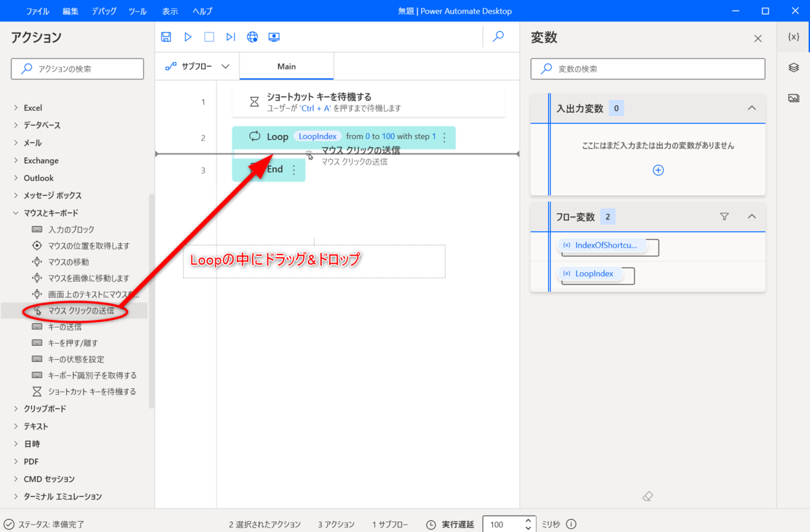Open the デバッグ menu
This screenshot has height=532, width=810.
103,11
